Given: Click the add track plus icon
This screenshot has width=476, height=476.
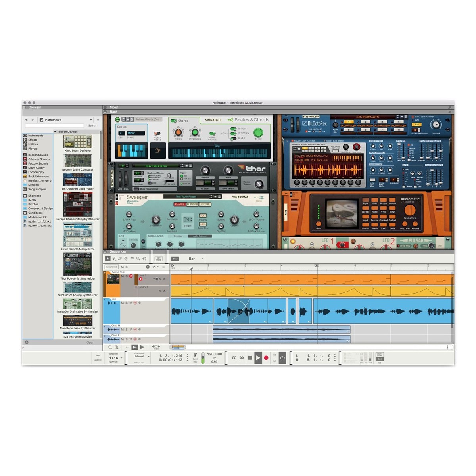Looking at the screenshot, I should click(148, 267).
